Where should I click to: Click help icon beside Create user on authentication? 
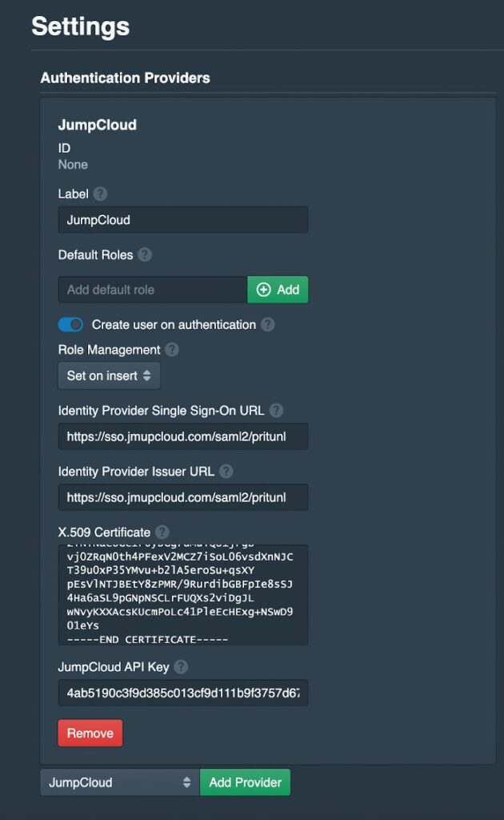[x=268, y=324]
